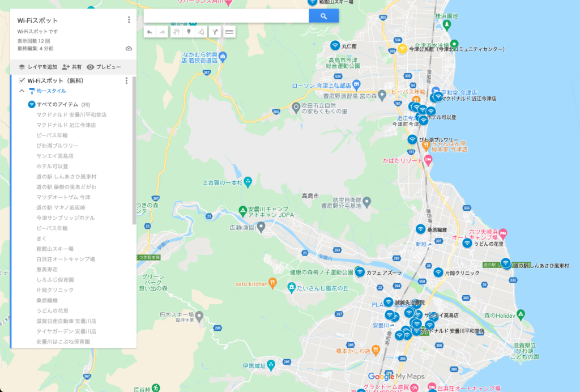This screenshot has height=392, width=580.
Task: Open the 均一スタイル style settings
Action: (x=51, y=91)
